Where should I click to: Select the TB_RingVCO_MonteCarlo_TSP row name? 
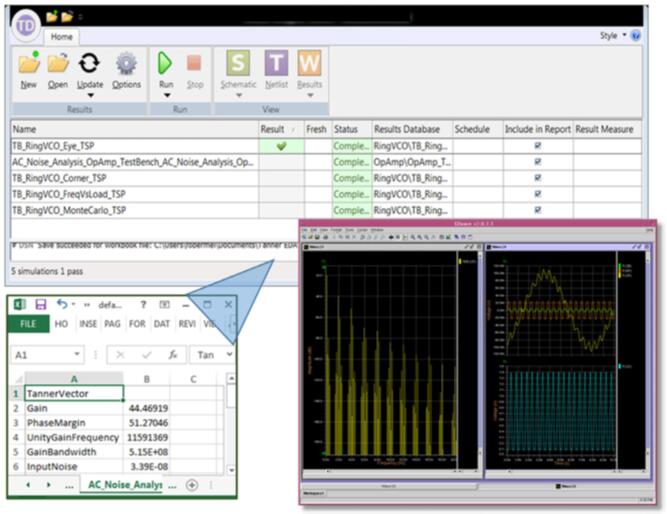point(69,210)
